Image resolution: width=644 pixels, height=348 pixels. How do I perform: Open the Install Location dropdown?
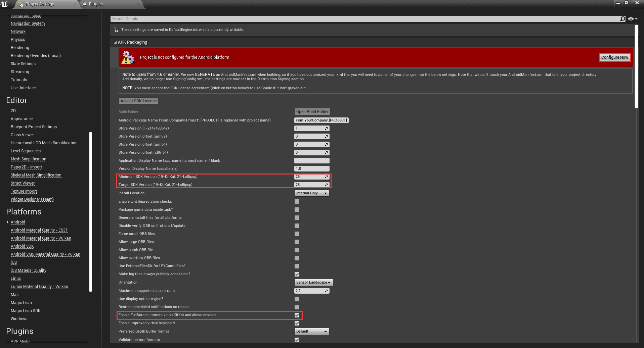pyautogui.click(x=312, y=193)
